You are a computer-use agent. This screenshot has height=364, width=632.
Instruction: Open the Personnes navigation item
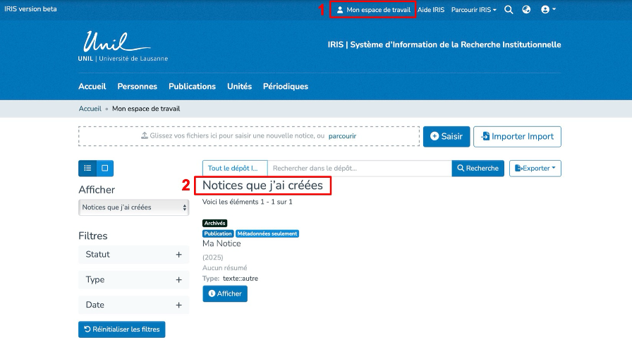pyautogui.click(x=138, y=86)
